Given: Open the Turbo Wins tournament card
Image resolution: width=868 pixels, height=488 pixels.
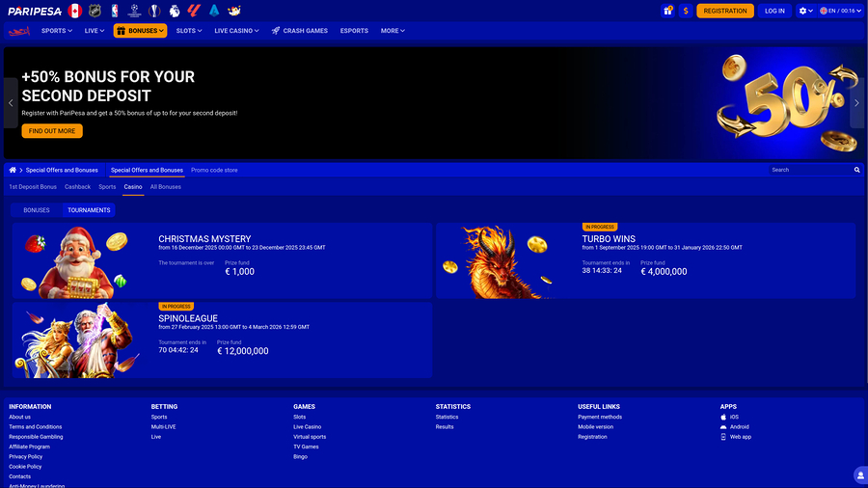Looking at the screenshot, I should point(645,260).
